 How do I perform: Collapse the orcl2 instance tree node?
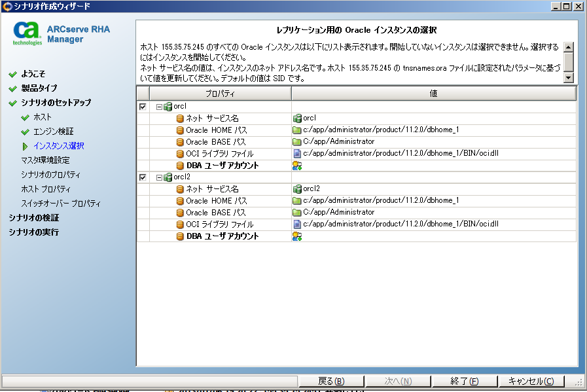(159, 177)
